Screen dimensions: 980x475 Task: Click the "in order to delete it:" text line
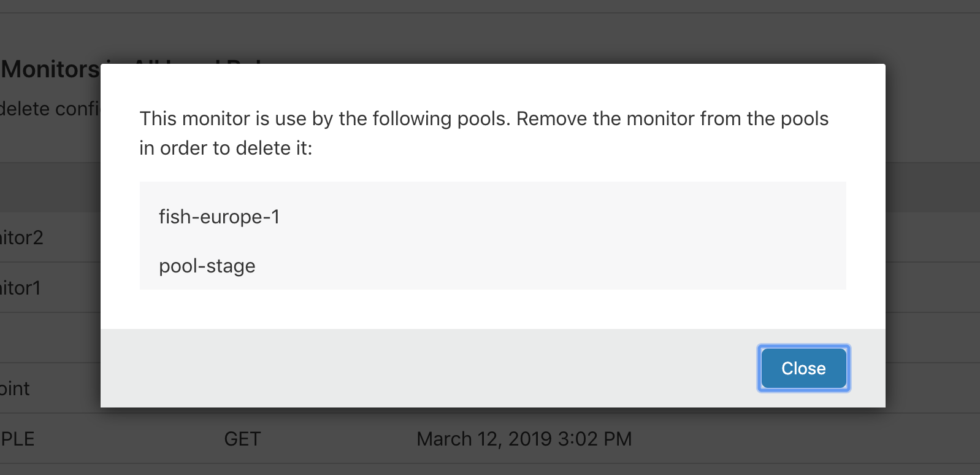[226, 148]
